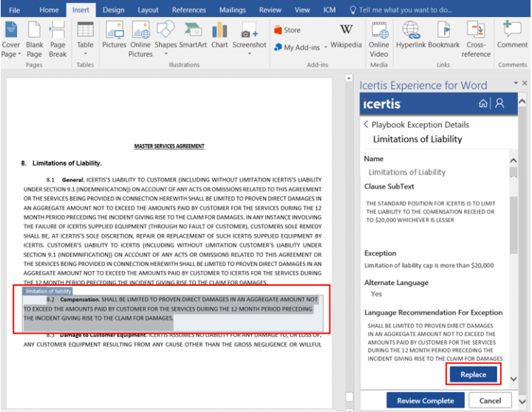
Task: Click the 8.3 Damage to Customer Equipment heading
Action: click(103, 335)
